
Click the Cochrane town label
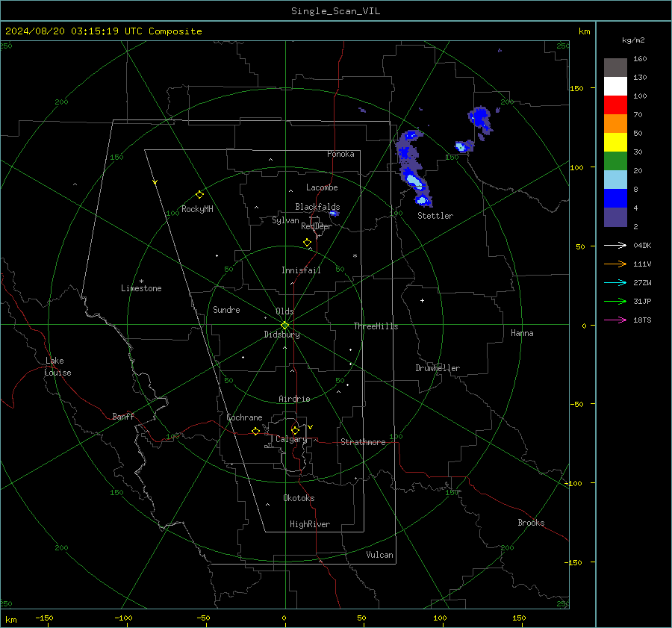tap(244, 417)
